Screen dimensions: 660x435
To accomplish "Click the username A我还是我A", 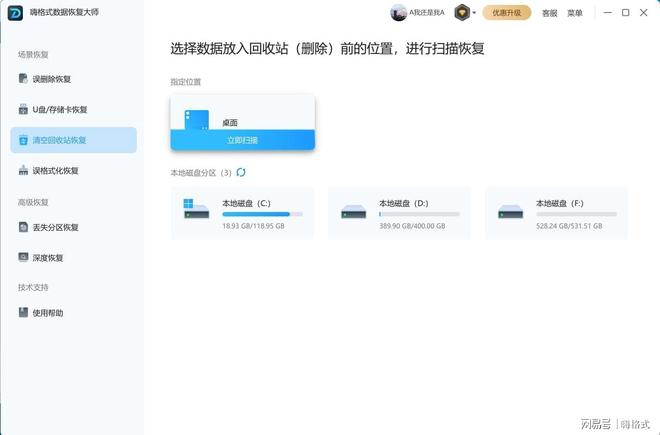I will point(427,13).
